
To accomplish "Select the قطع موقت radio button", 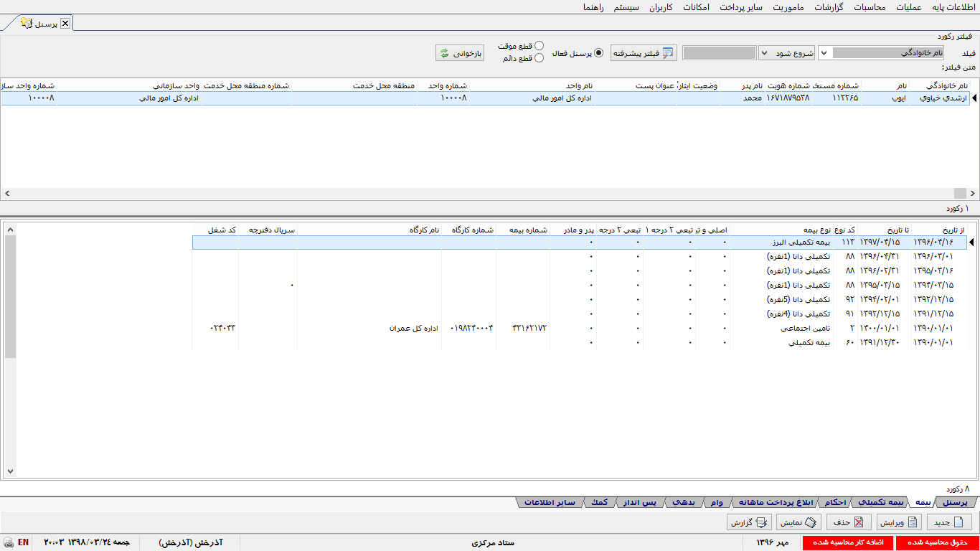I will (x=539, y=46).
